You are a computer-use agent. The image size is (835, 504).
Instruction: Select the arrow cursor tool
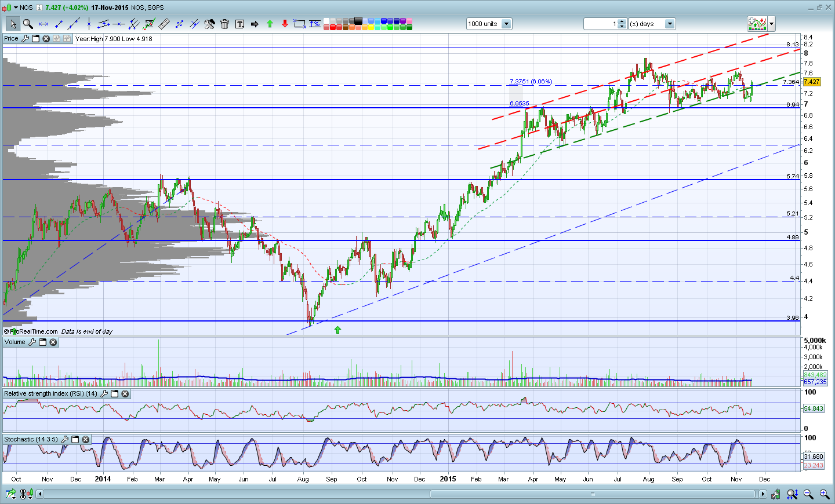point(13,24)
